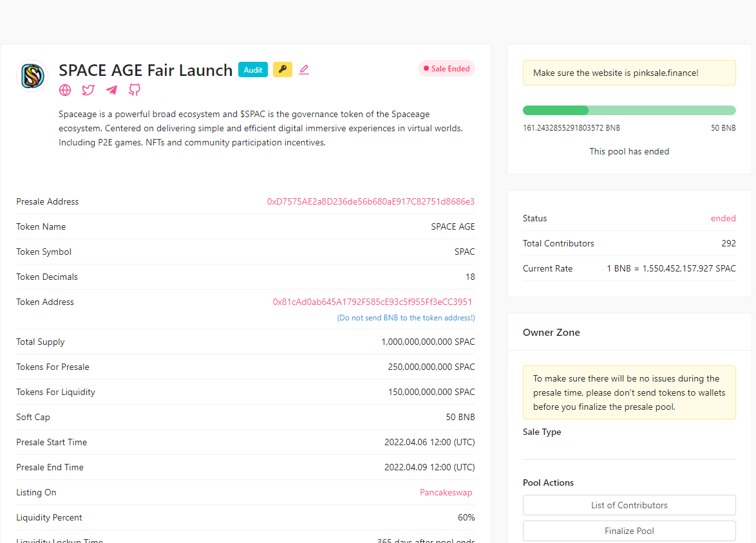Open the token address link
This screenshot has height=543, width=756.
tap(372, 302)
